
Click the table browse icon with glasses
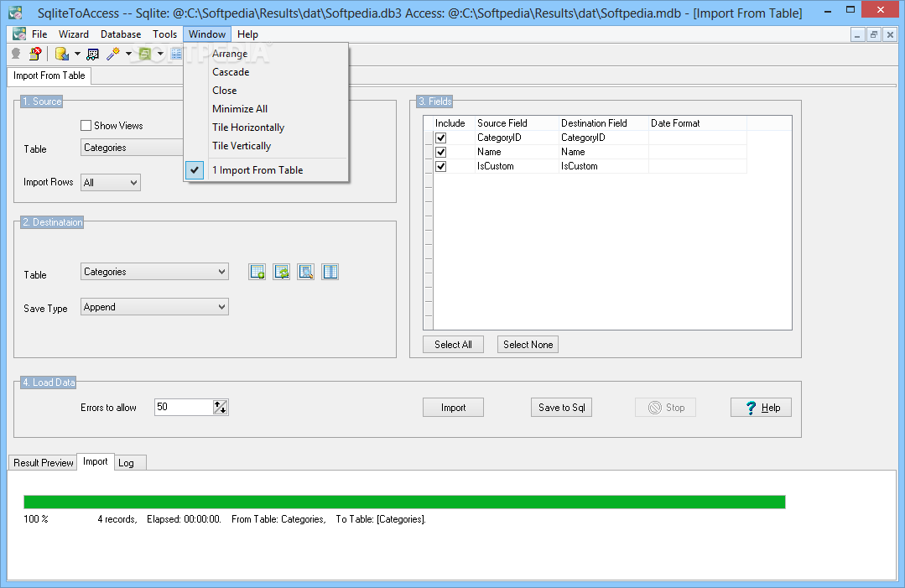point(92,55)
